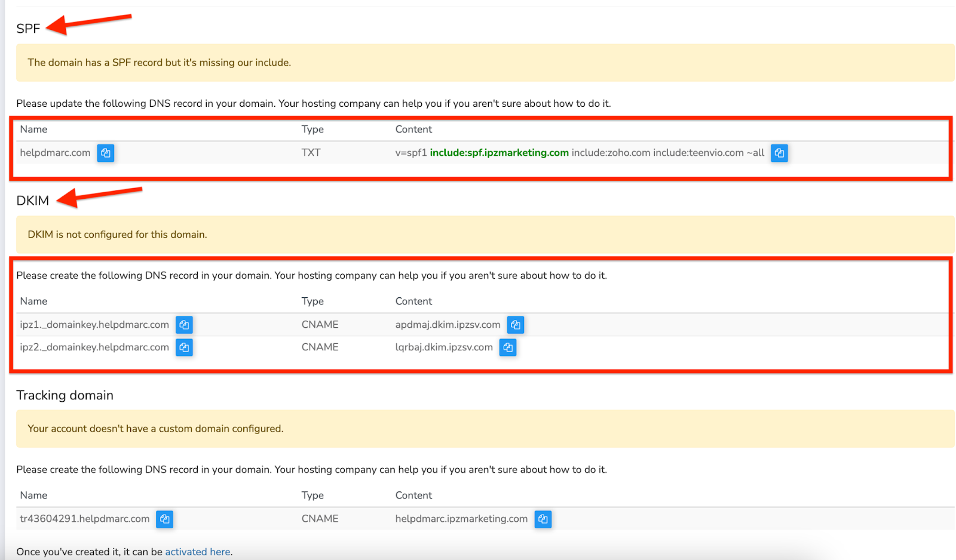Image resolution: width=956 pixels, height=560 pixels.
Task: Copy the helpdmarc.com SPF record name
Action: [105, 153]
